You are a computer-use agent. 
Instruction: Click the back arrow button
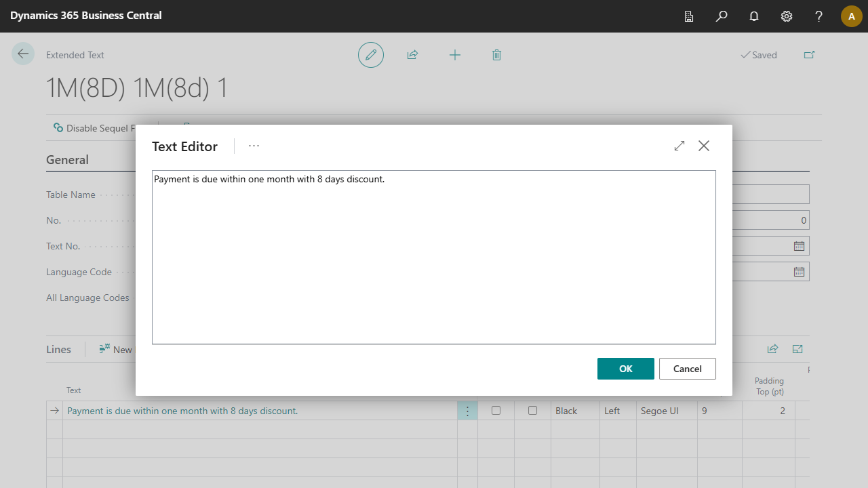23,54
